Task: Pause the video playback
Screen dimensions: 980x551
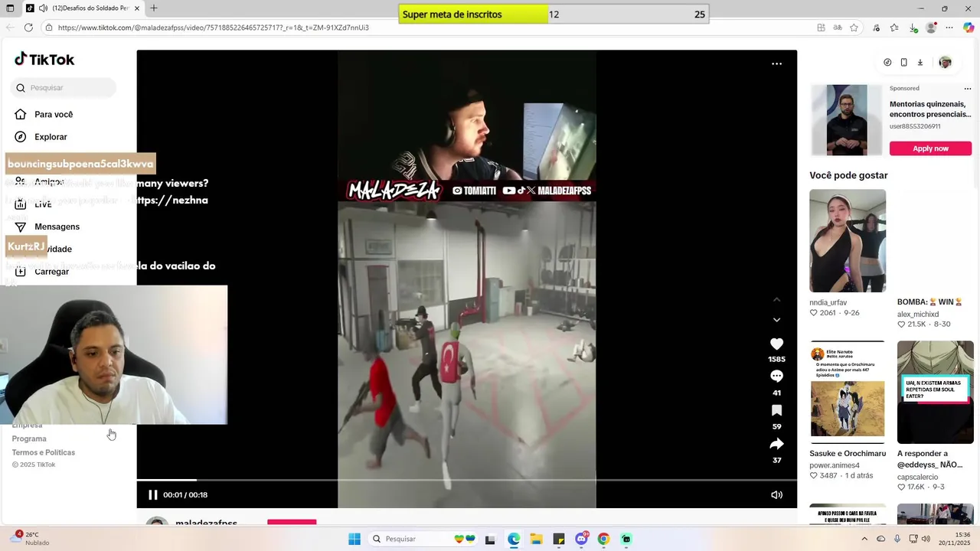Action: click(x=152, y=495)
